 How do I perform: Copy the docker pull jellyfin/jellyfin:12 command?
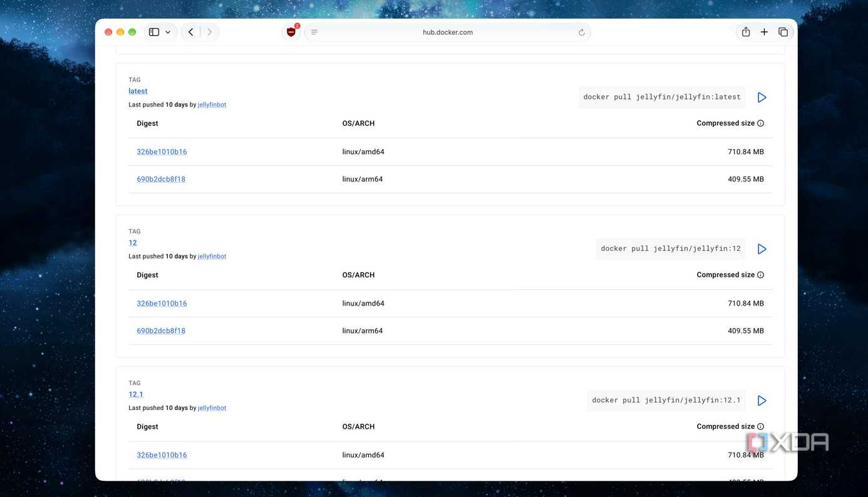[671, 248]
